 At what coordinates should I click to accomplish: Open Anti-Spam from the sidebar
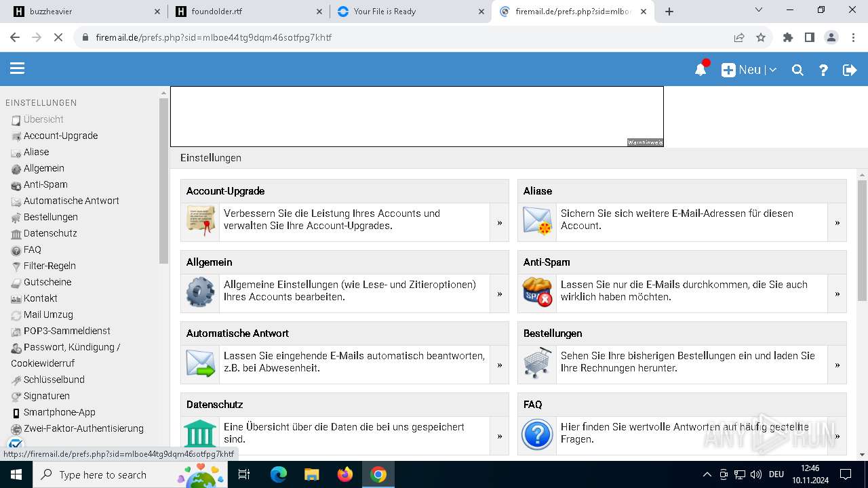pyautogui.click(x=45, y=184)
